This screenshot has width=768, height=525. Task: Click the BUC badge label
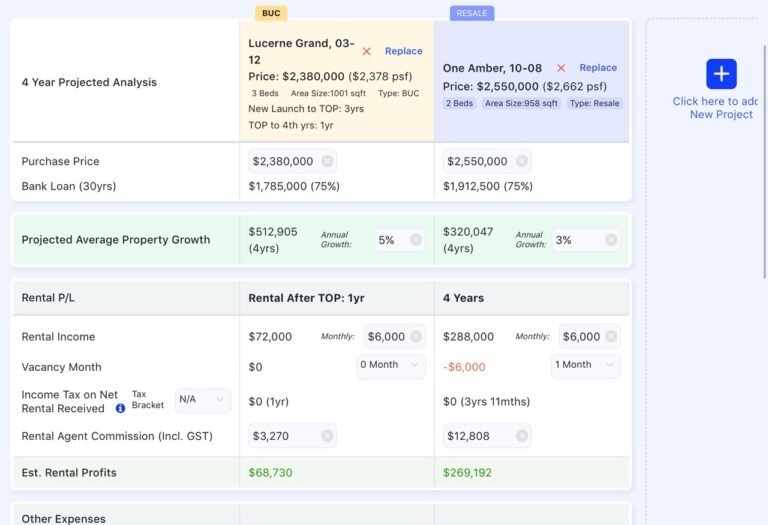pyautogui.click(x=271, y=13)
